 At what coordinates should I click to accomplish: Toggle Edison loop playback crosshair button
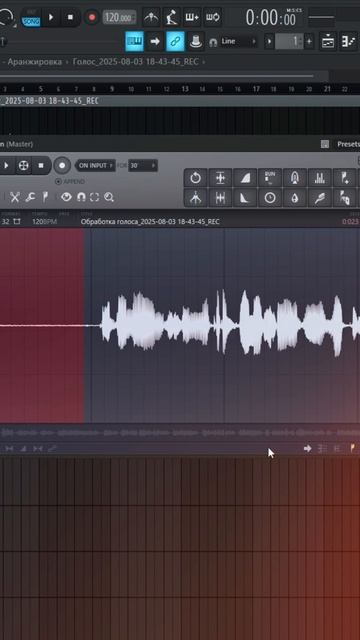coord(24,165)
